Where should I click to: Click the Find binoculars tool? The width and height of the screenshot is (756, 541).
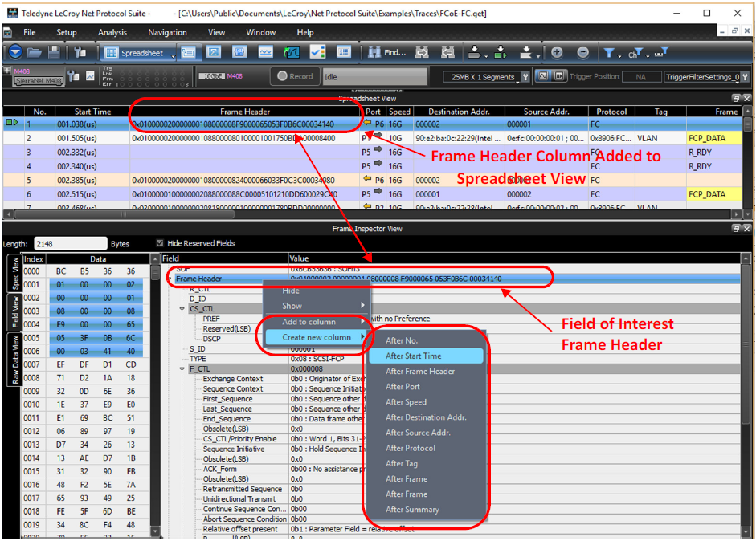387,52
